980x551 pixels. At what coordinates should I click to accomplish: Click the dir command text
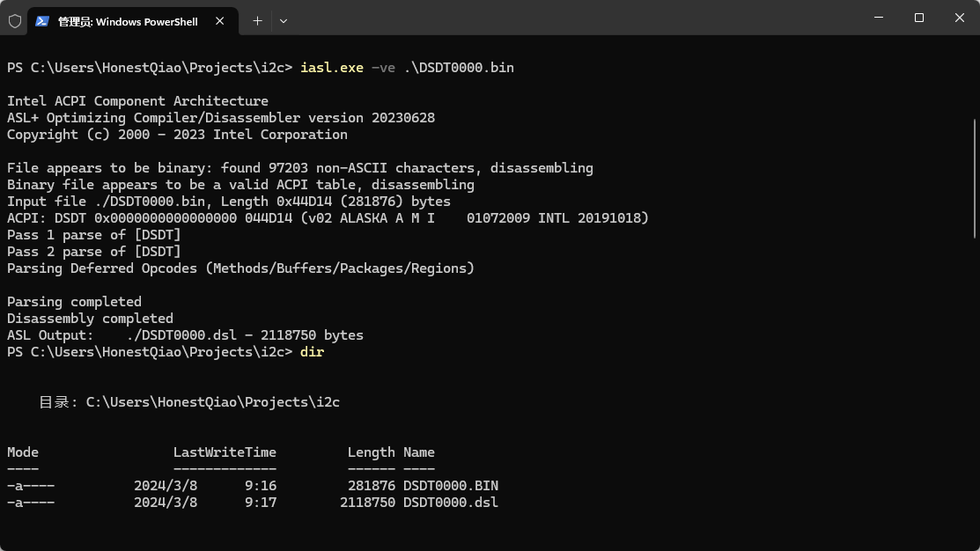pyautogui.click(x=312, y=351)
